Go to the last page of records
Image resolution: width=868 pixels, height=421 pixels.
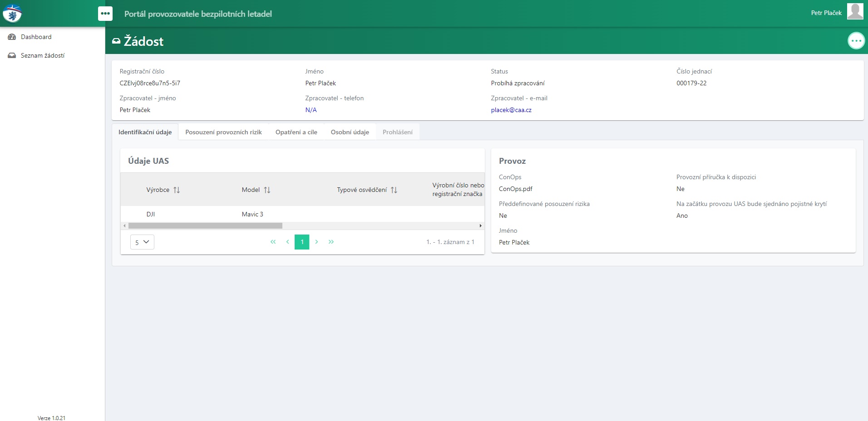[331, 242]
